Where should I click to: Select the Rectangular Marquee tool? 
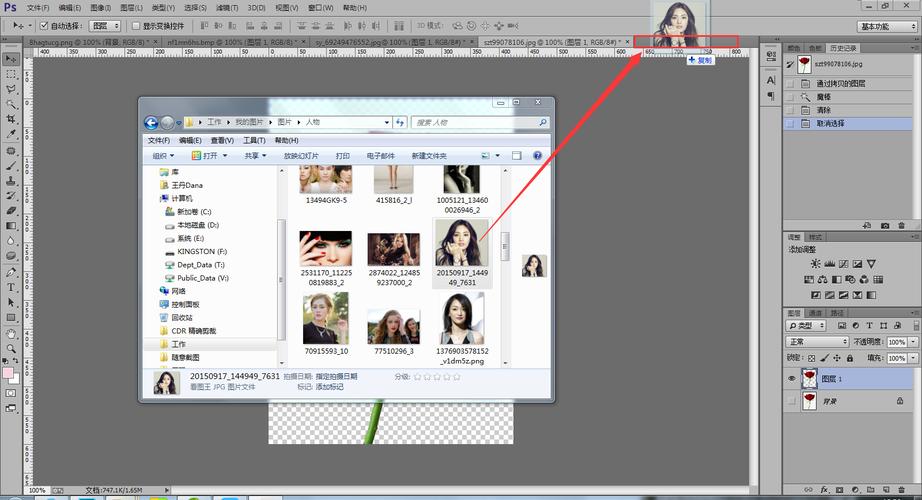pos(11,74)
